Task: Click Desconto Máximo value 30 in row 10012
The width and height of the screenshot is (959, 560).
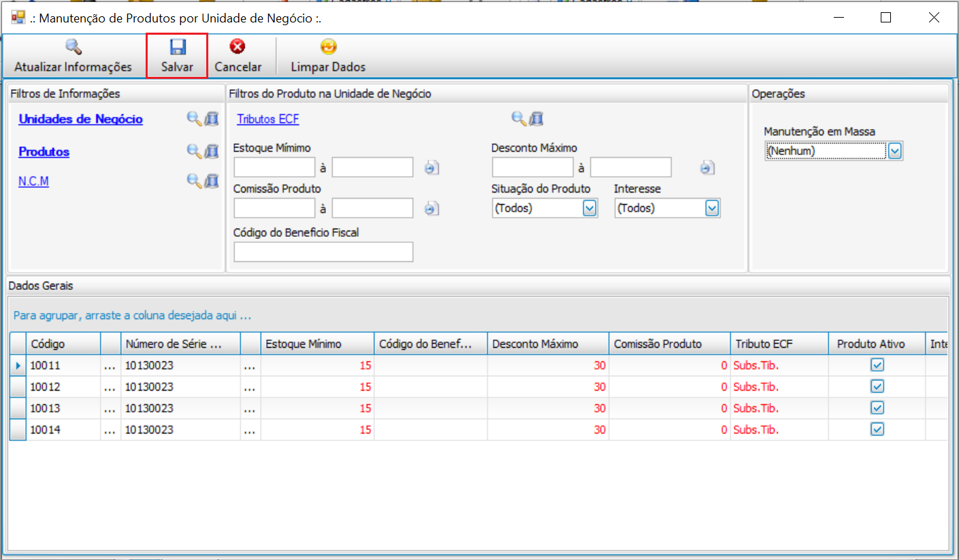Action: (549, 386)
